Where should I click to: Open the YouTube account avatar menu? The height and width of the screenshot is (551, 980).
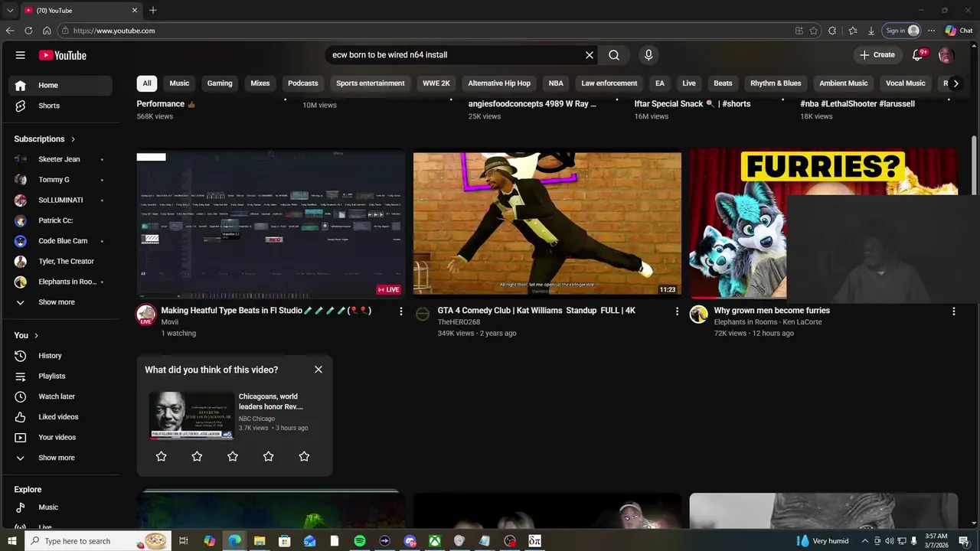pos(946,55)
